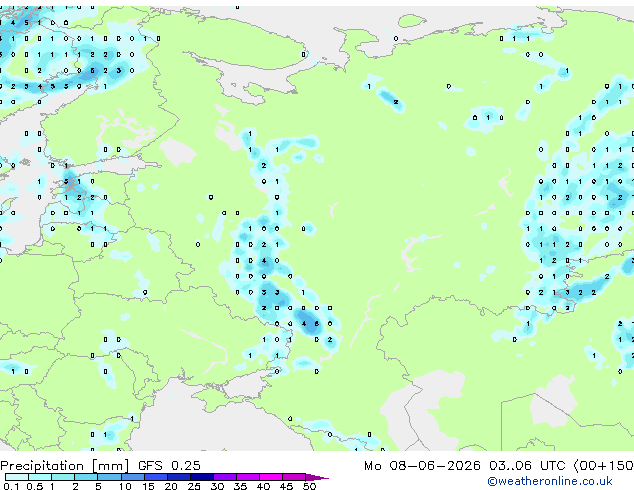
Task: Click the 0.5–1 mm legend color swatch
Action: click(x=40, y=477)
